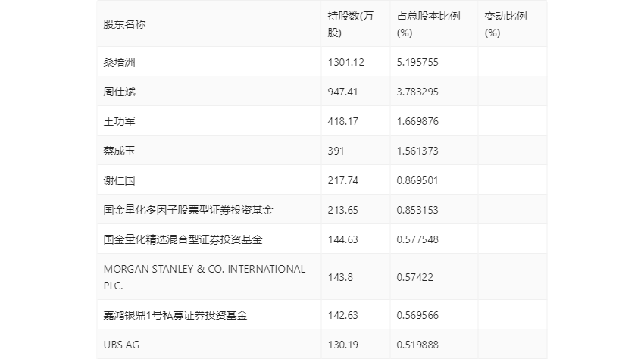Select the UBS AG shareholder cell
Screen dimensions: 644x359
[x=121, y=345]
